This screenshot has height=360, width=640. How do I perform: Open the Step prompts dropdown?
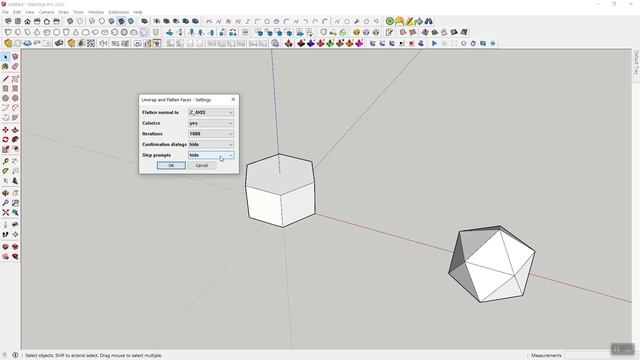[x=211, y=155]
